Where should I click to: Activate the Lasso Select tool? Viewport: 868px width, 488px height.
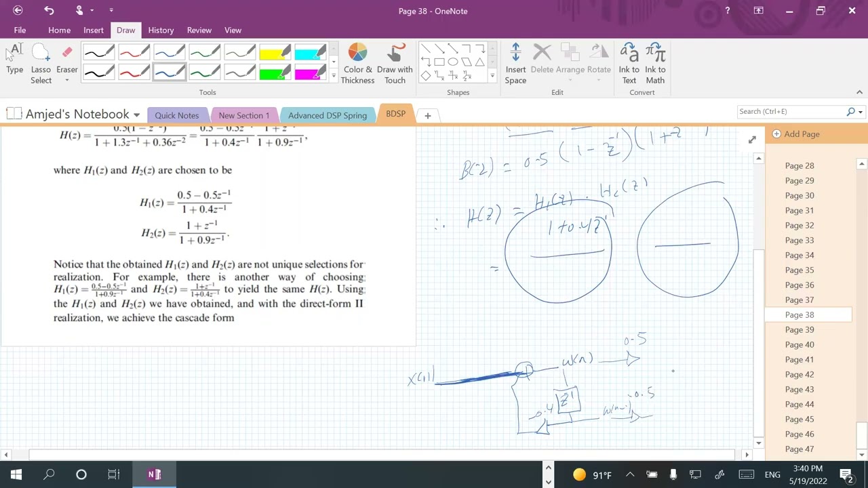[x=41, y=64]
